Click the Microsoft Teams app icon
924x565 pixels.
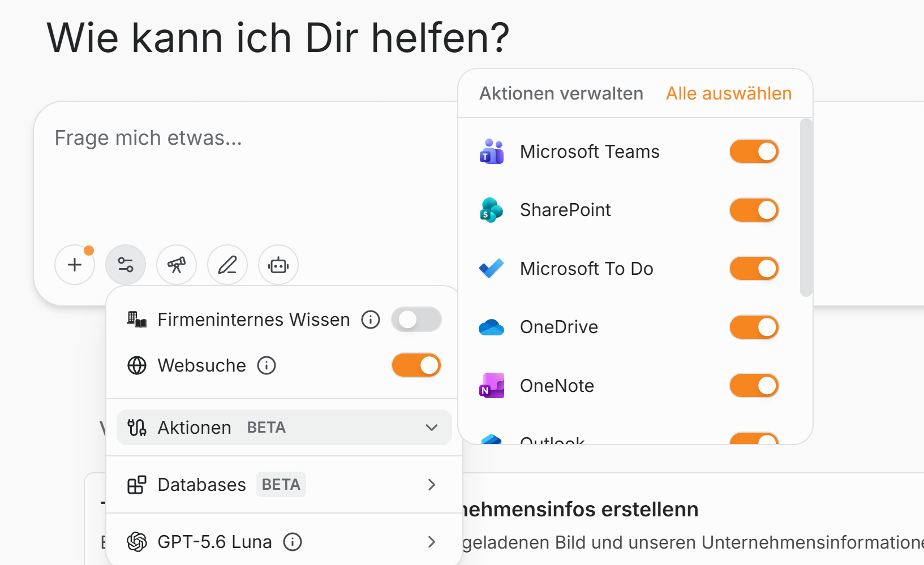[x=492, y=152]
